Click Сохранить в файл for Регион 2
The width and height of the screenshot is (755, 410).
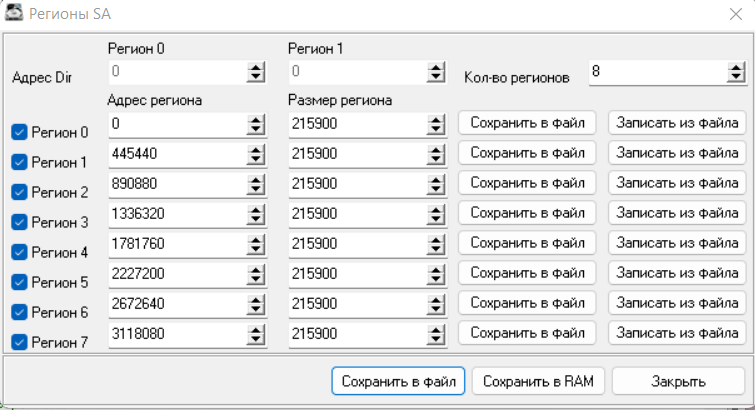(527, 183)
